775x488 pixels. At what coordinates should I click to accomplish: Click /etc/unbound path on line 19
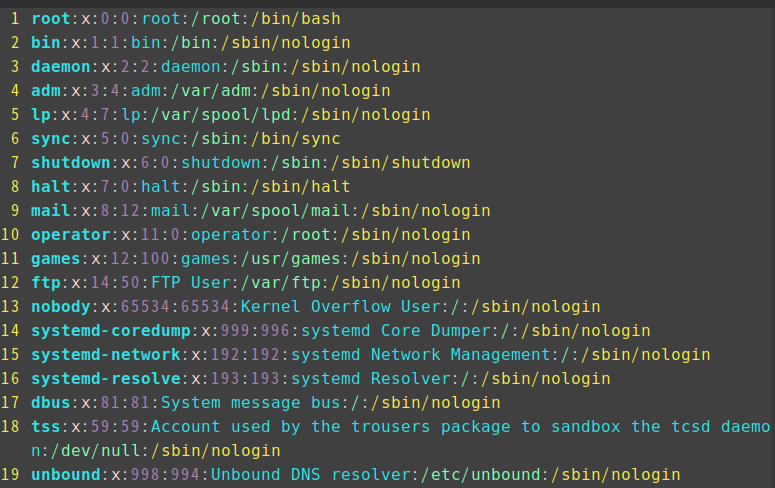tap(481, 475)
